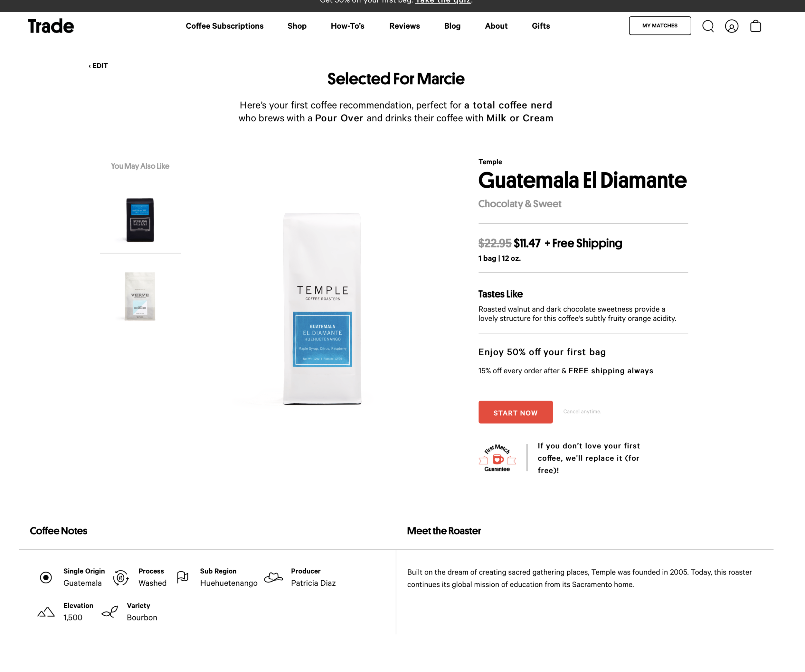Click the Gifts navigation tab

(540, 25)
